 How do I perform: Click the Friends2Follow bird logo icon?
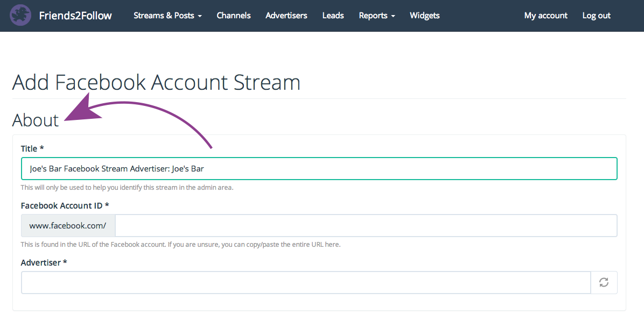point(20,15)
